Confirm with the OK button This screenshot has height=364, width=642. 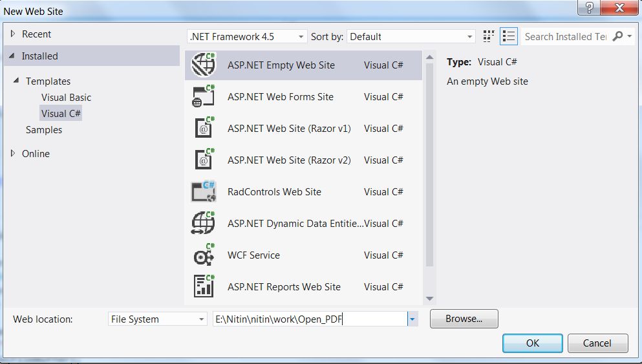[532, 343]
